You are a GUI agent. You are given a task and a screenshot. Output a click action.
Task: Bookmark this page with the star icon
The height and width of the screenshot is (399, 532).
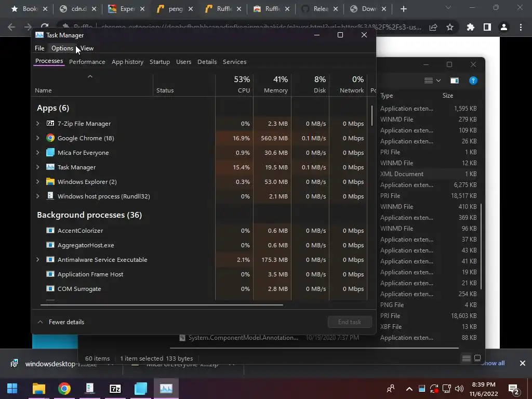click(x=450, y=27)
